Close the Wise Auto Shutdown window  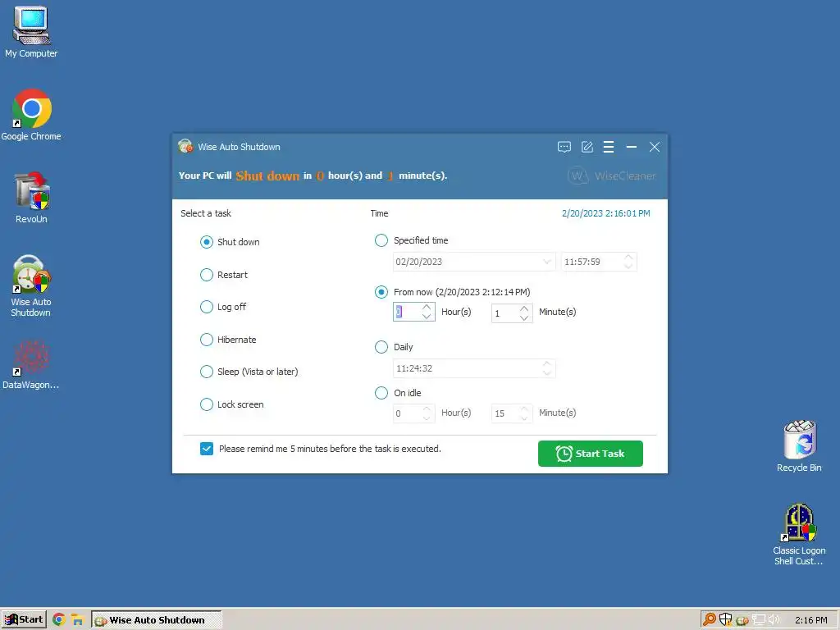pos(654,147)
